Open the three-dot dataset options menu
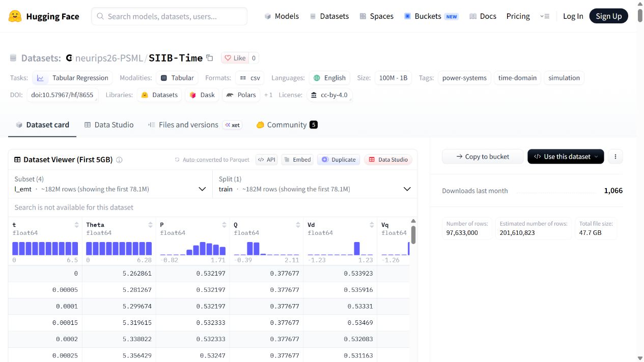Screen dimensions: 644x362 point(615,157)
